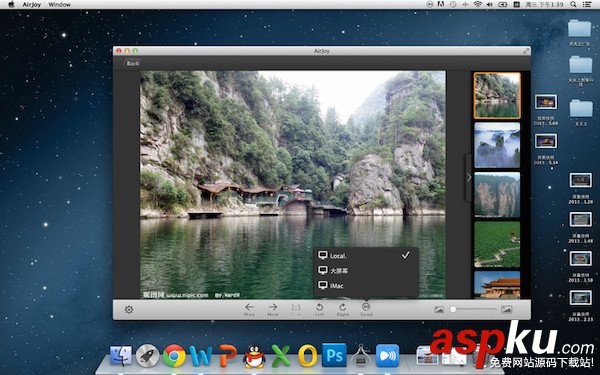Open Launchpad rocket icon in Dock
The image size is (600, 375).
(147, 356)
